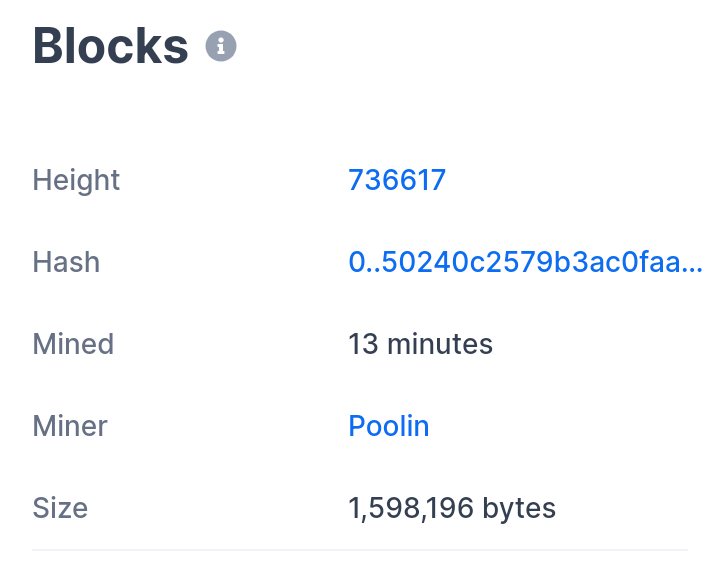Select the truncated hash value in blue
720x561 pixels.
click(x=525, y=262)
